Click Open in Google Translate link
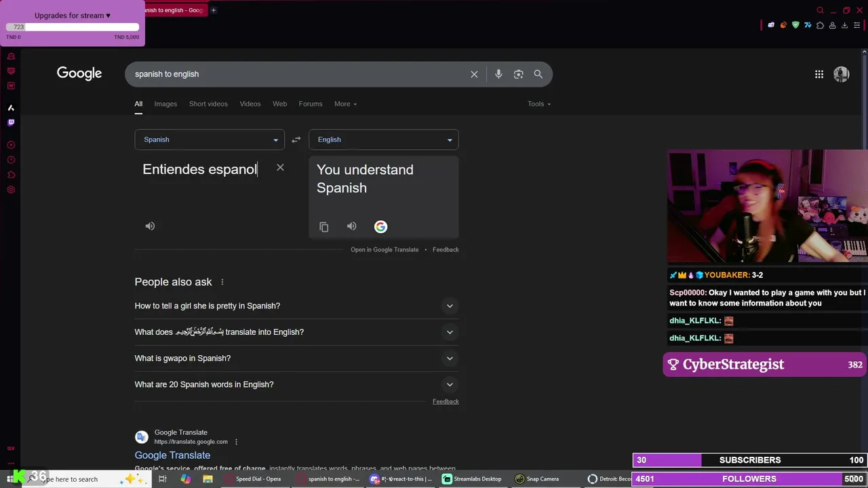 coord(384,249)
